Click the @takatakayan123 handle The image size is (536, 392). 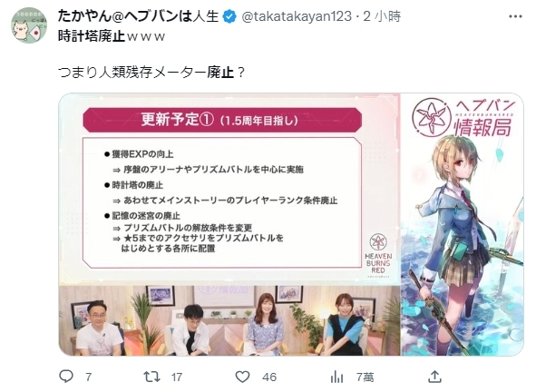pos(297,16)
